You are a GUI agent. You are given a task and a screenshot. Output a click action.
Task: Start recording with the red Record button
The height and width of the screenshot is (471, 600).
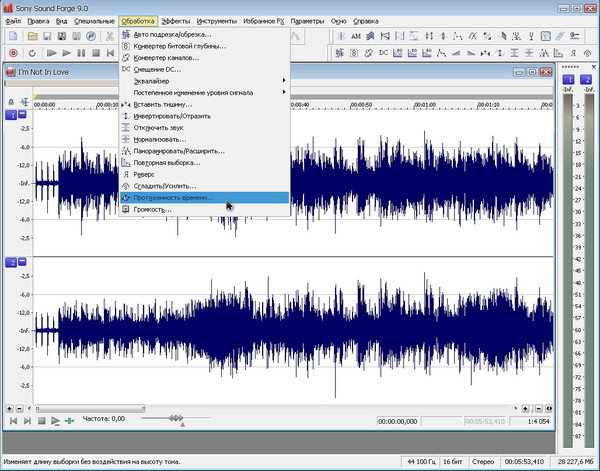13,53
